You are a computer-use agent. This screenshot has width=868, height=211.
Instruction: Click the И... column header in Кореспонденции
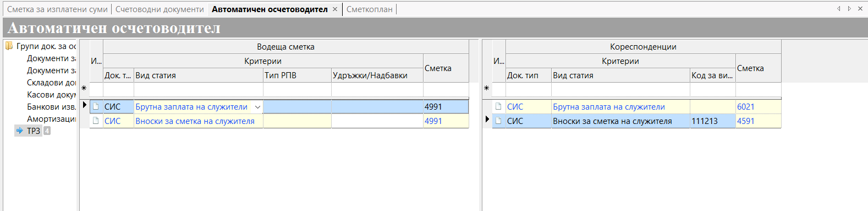[499, 61]
